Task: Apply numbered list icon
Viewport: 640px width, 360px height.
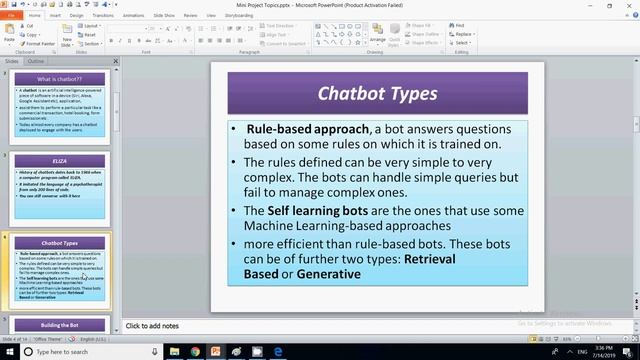Action: pos(214,29)
